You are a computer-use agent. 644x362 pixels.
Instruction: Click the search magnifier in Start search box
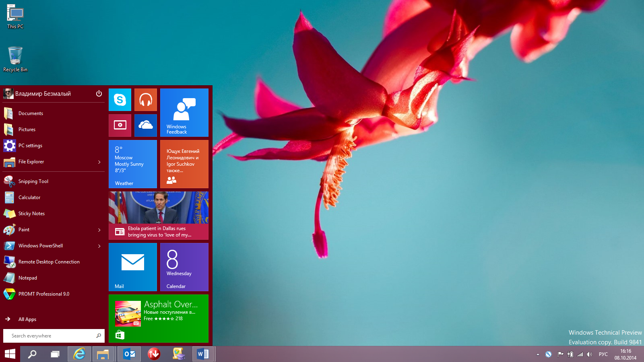[x=99, y=335]
